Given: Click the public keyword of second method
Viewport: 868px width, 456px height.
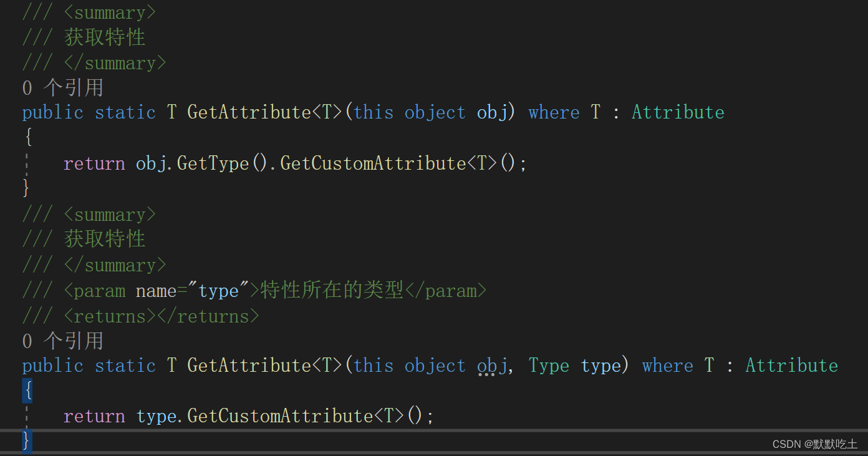Looking at the screenshot, I should click(52, 365).
